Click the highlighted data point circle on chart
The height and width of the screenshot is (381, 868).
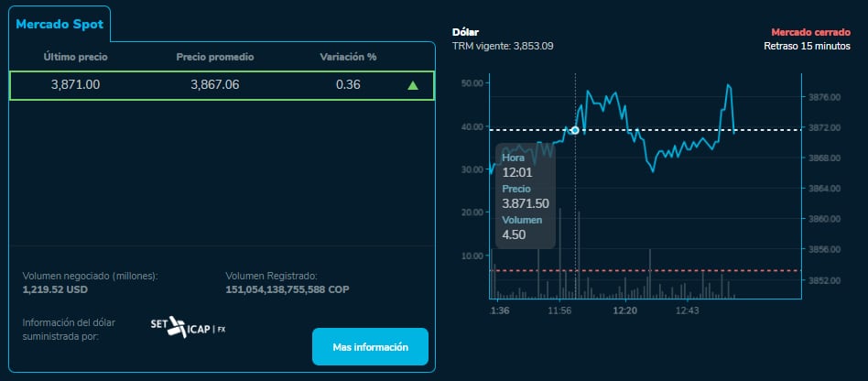575,130
